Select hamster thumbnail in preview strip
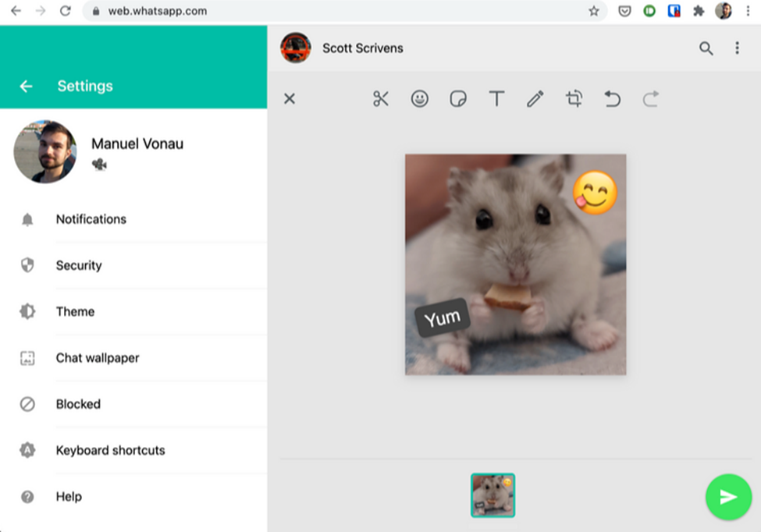 pyautogui.click(x=493, y=495)
